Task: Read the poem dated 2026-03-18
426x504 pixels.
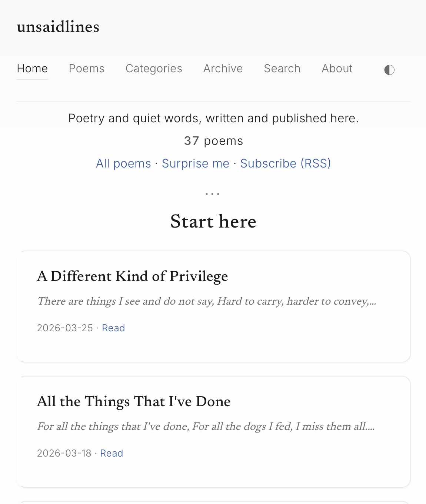Action: tap(112, 453)
